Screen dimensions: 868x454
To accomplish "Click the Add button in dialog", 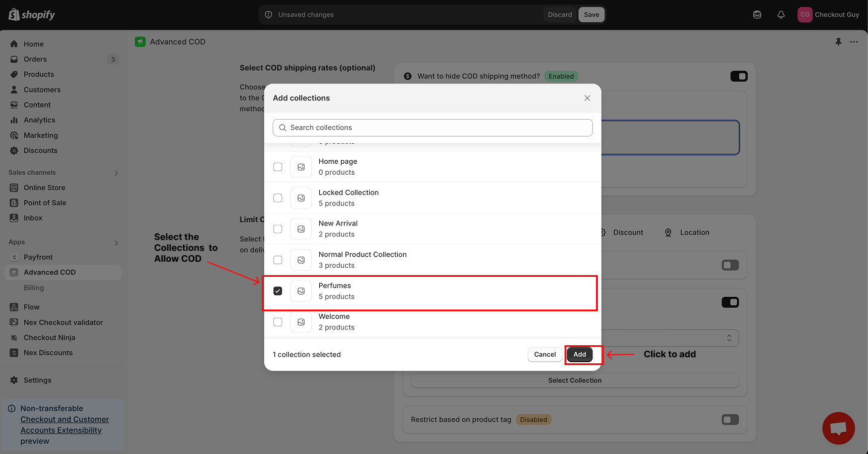I will (579, 354).
